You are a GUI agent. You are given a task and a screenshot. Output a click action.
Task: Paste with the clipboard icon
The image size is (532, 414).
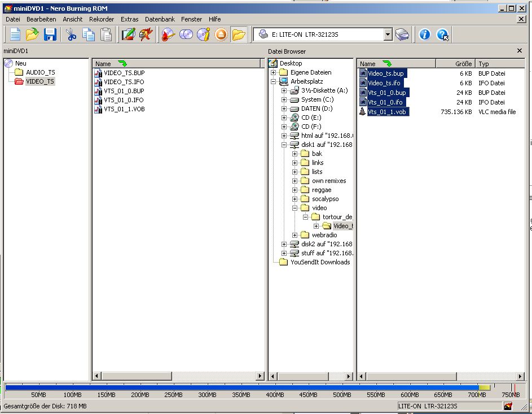[106, 34]
